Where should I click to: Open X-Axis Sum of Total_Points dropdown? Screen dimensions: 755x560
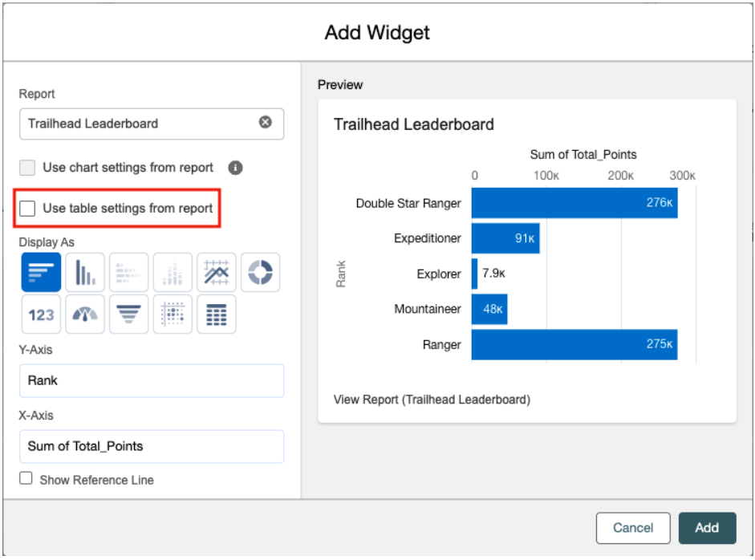pyautogui.click(x=152, y=446)
